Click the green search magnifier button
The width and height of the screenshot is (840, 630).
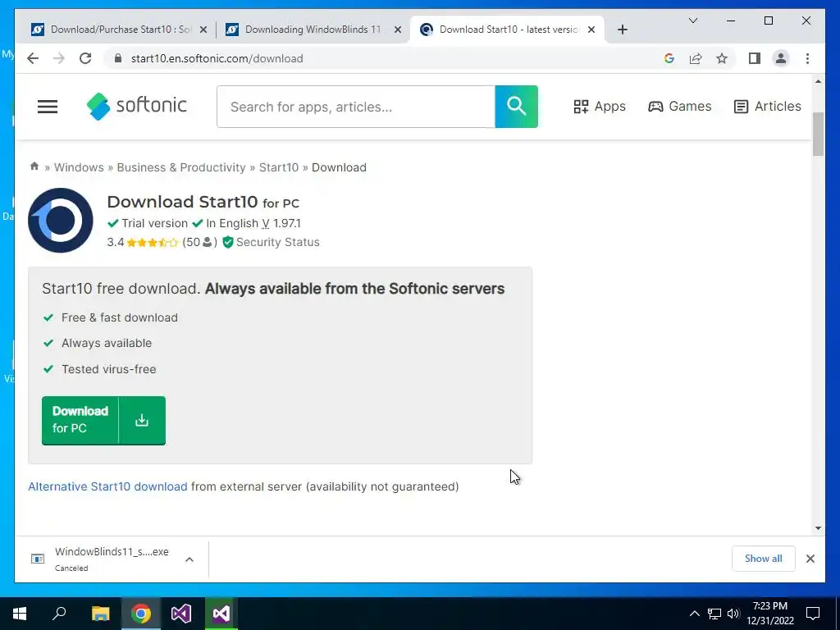(x=516, y=106)
